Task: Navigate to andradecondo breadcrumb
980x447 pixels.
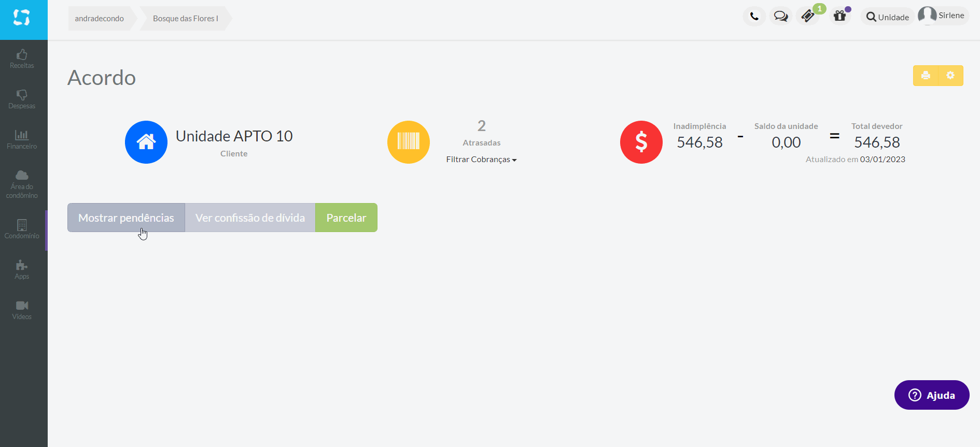Action: [x=100, y=19]
